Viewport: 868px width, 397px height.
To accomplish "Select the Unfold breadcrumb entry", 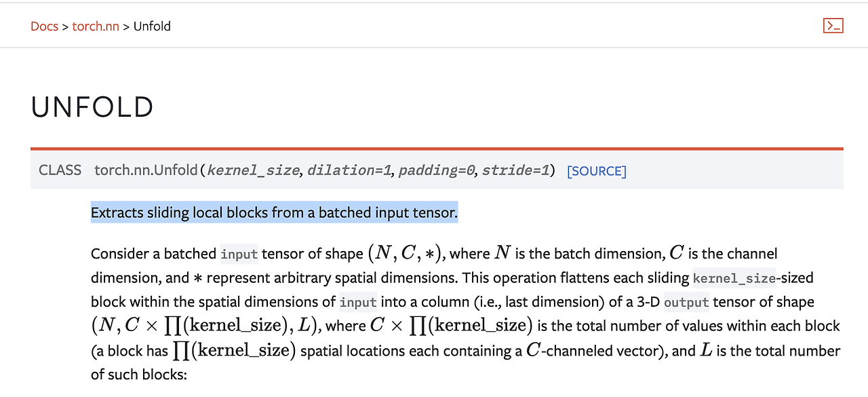I will (x=152, y=26).
